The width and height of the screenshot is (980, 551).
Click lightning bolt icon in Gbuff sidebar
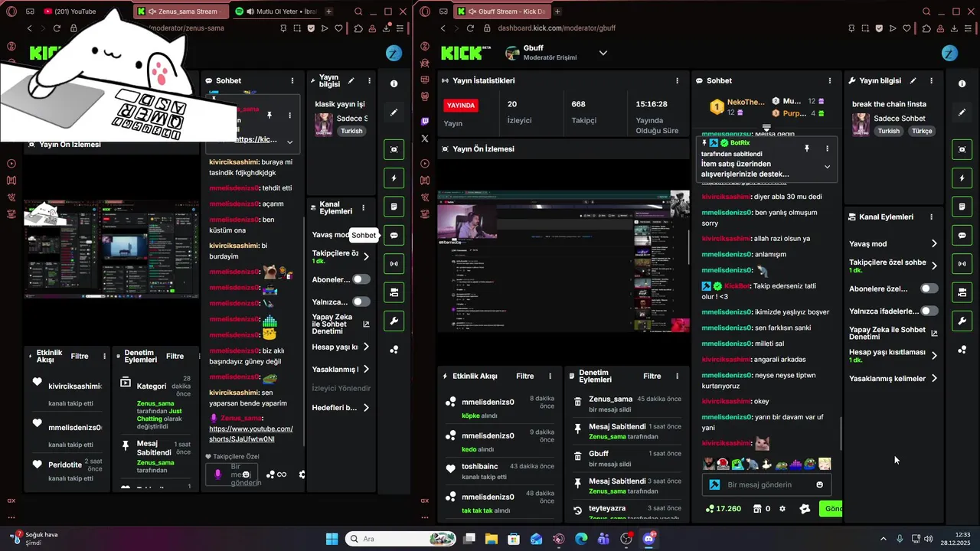[962, 178]
